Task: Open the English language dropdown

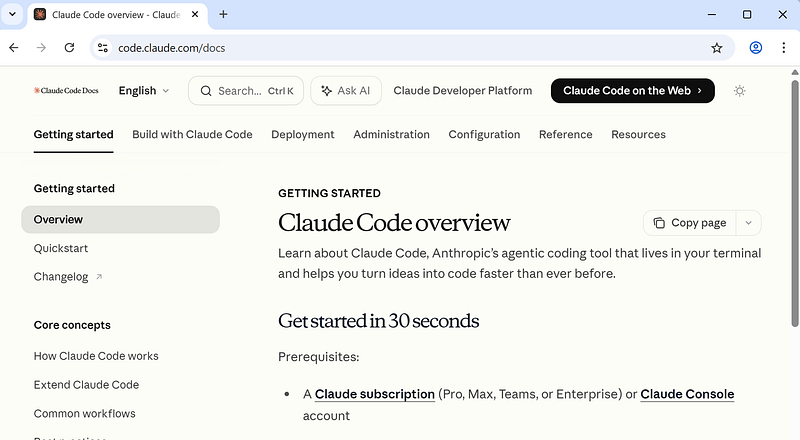Action: 143,90
